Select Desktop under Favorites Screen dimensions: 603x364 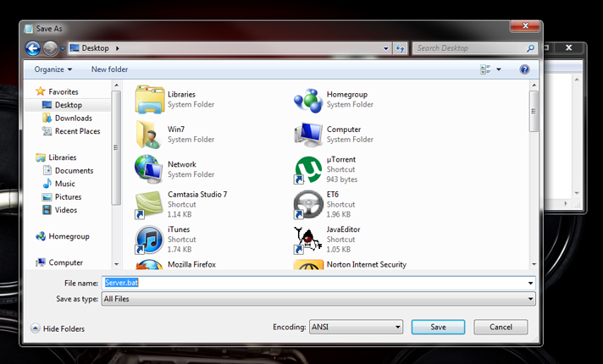[x=68, y=105]
